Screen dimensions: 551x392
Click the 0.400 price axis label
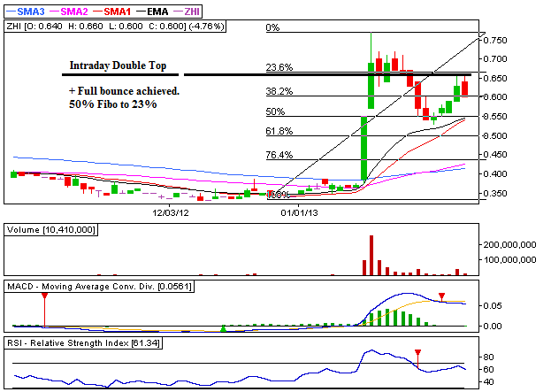pos(495,174)
